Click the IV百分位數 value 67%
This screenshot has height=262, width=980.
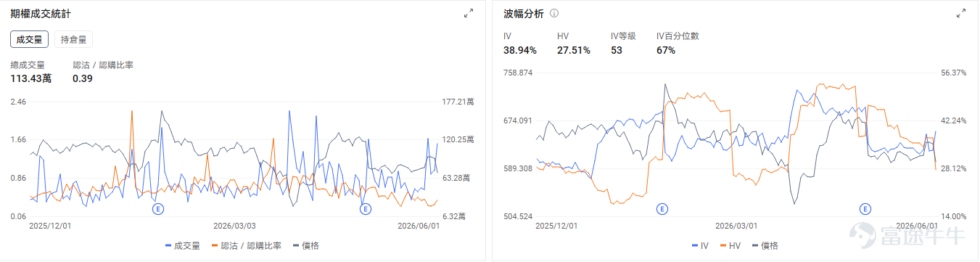666,50
